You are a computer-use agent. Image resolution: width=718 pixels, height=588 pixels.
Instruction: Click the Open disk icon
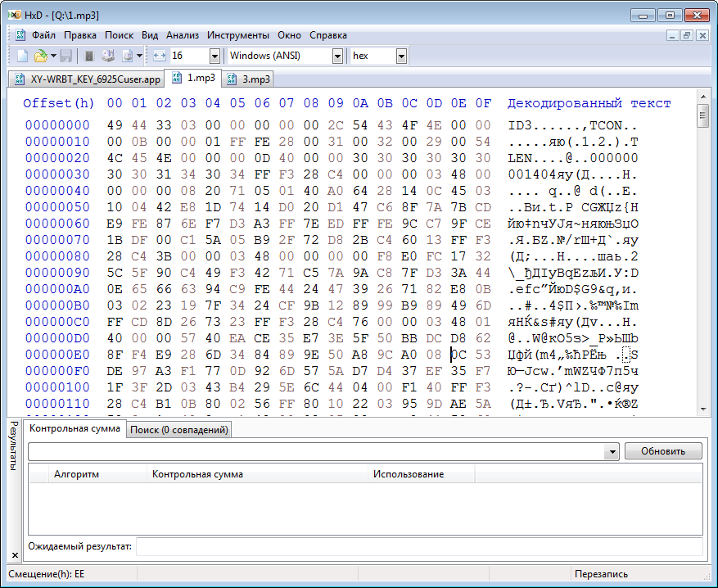click(108, 56)
